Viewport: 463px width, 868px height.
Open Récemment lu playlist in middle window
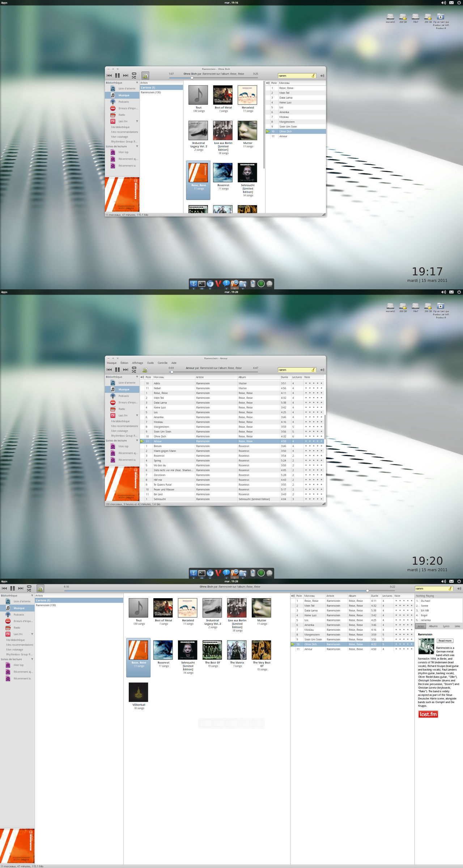pyautogui.click(x=123, y=460)
